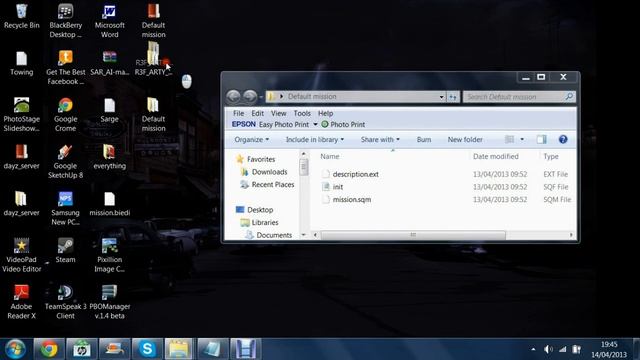Click the address bar refresh button

point(453,97)
